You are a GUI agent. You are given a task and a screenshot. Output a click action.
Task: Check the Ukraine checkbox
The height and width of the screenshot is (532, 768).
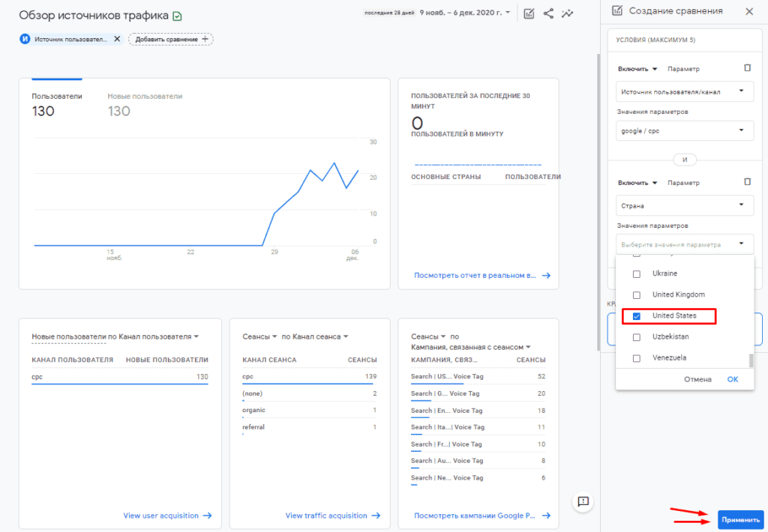(636, 274)
